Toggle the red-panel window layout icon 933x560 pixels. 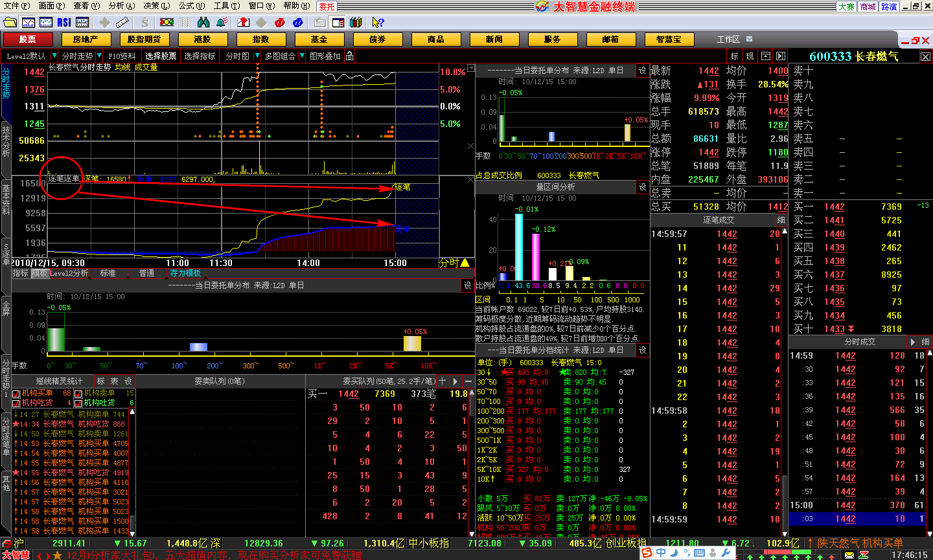338,22
